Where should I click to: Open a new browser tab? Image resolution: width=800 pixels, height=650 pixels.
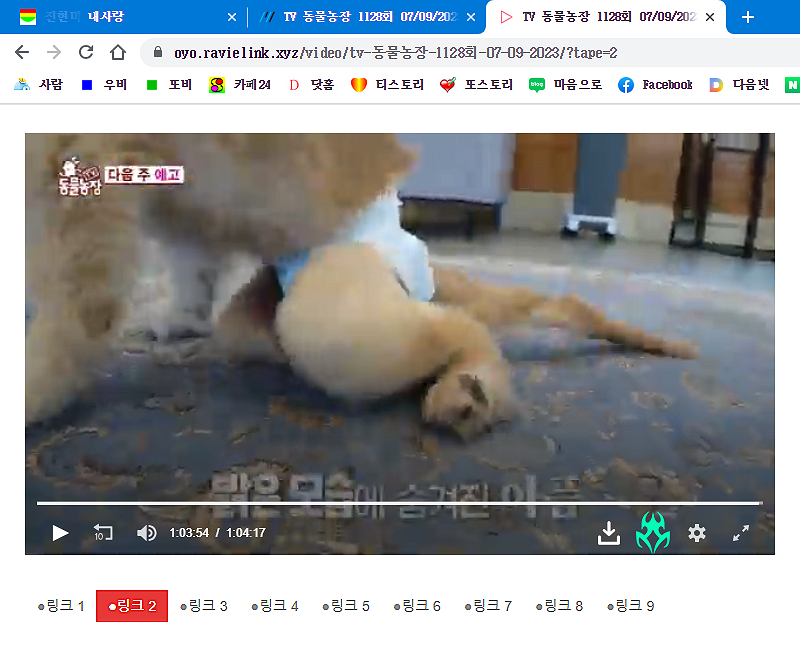(748, 17)
